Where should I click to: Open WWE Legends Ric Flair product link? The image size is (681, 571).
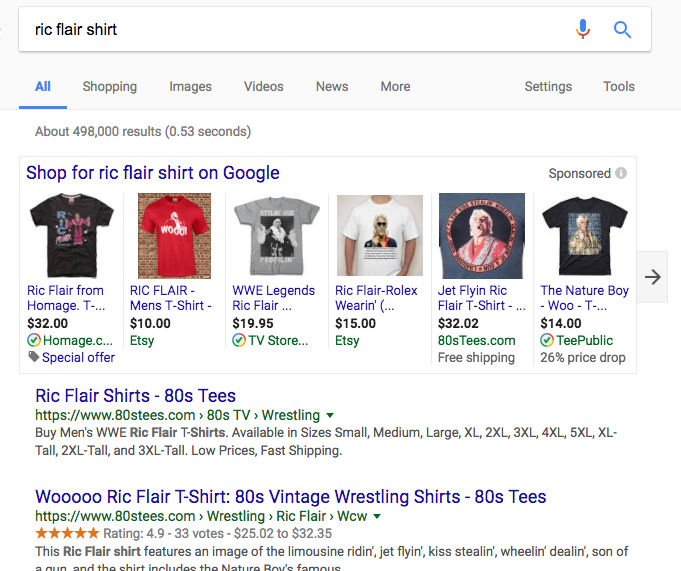click(x=274, y=298)
